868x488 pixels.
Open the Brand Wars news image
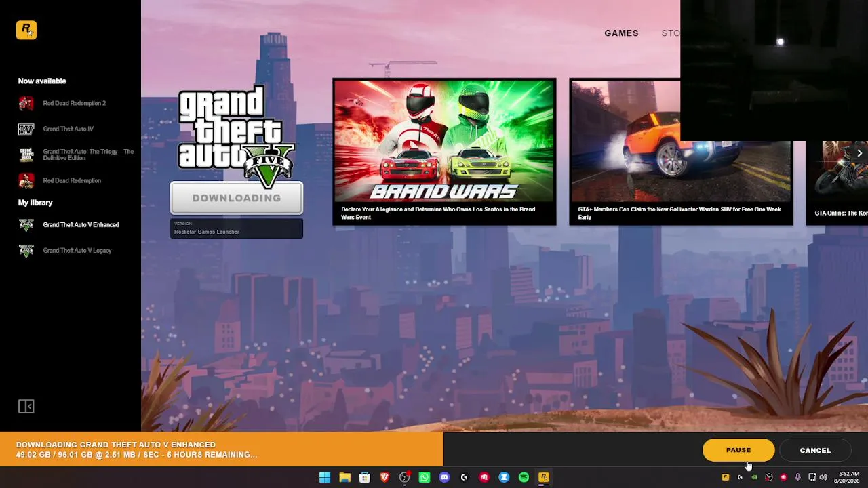click(444, 141)
